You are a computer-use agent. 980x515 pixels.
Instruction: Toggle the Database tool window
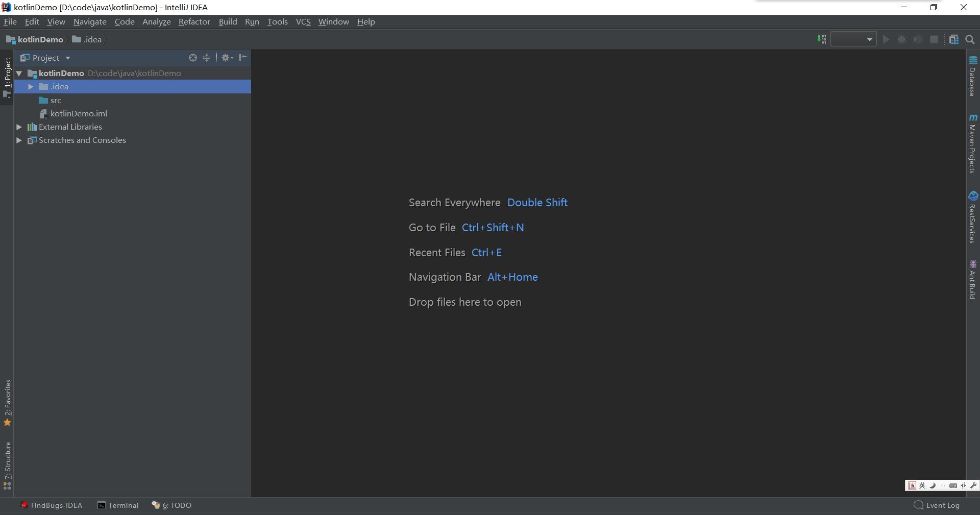(973, 77)
